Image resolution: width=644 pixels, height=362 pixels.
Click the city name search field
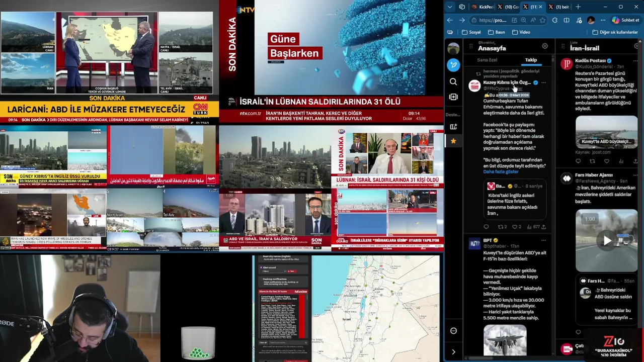coord(288,342)
